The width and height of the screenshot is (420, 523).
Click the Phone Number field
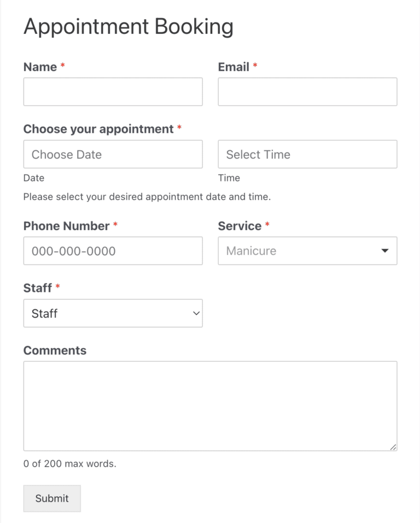113,251
